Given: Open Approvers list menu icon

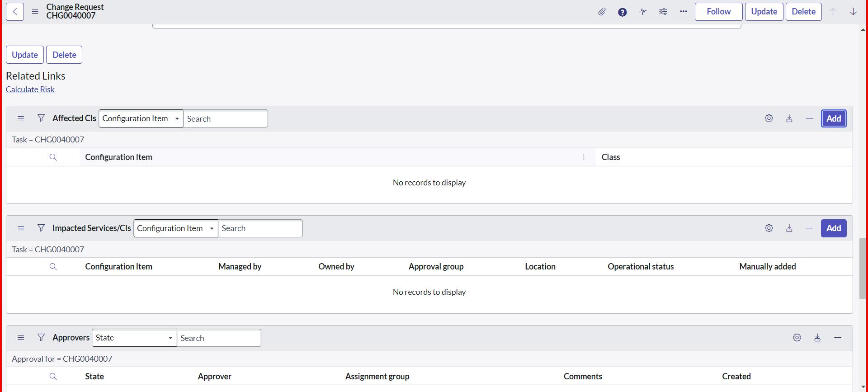Looking at the screenshot, I should click(21, 338).
